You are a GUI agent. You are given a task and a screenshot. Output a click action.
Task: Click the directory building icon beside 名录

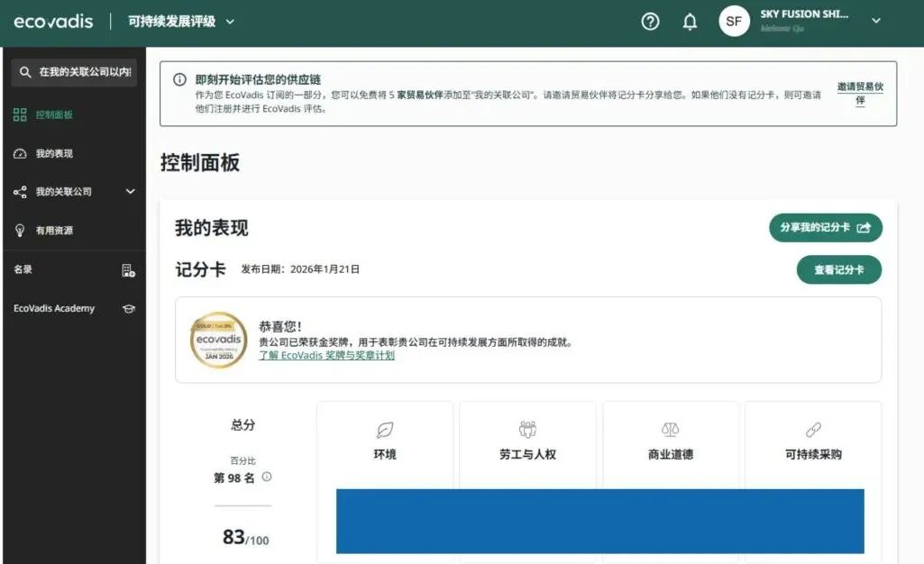tap(128, 270)
